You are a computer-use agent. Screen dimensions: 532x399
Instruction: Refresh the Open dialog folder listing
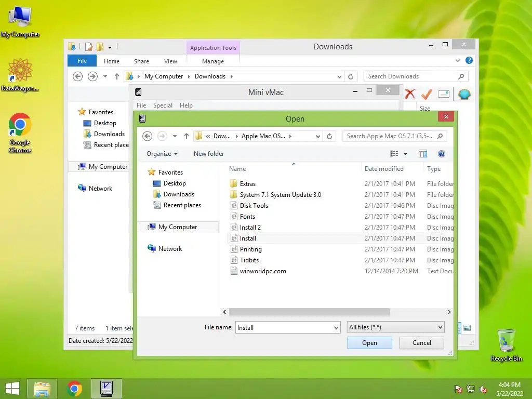click(x=329, y=136)
